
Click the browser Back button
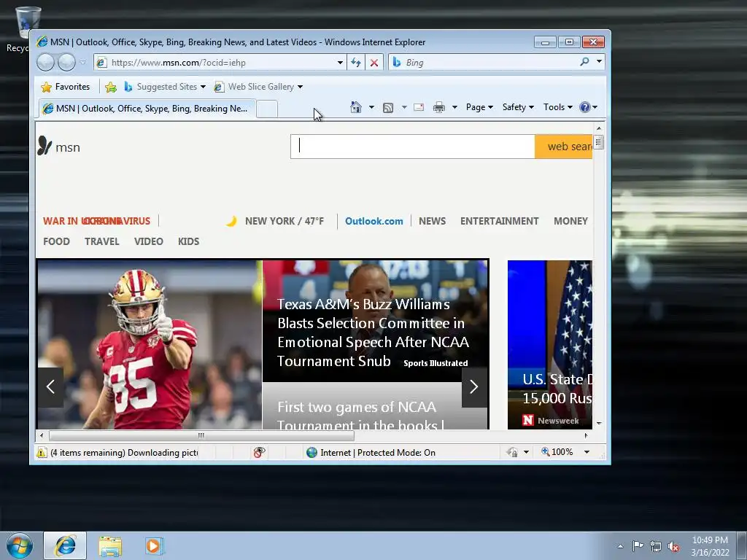(x=46, y=63)
